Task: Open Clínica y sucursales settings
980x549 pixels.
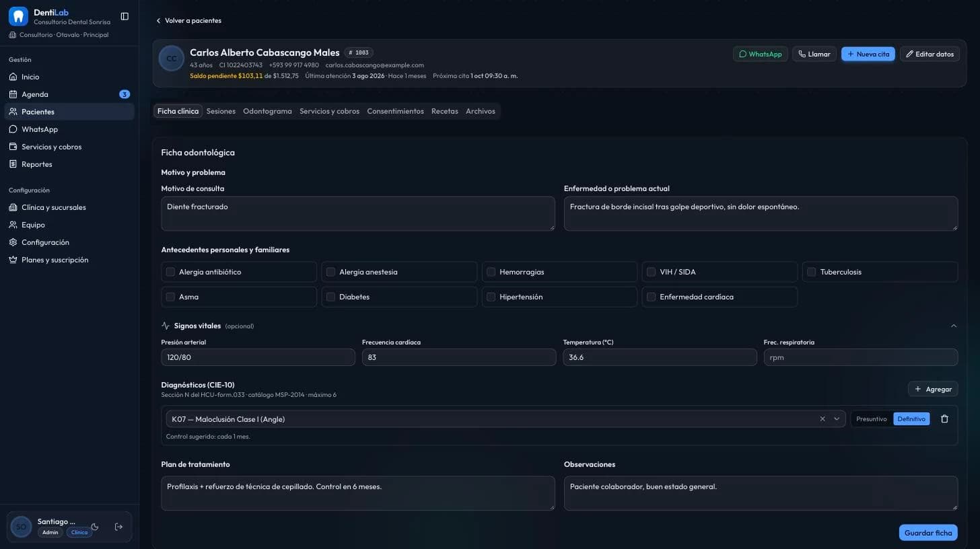Action: [69, 207]
